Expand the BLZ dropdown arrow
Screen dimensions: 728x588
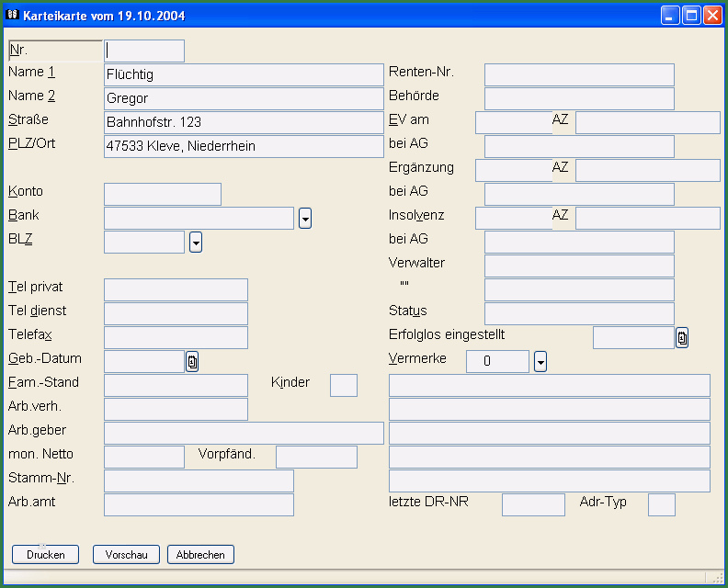196,243
